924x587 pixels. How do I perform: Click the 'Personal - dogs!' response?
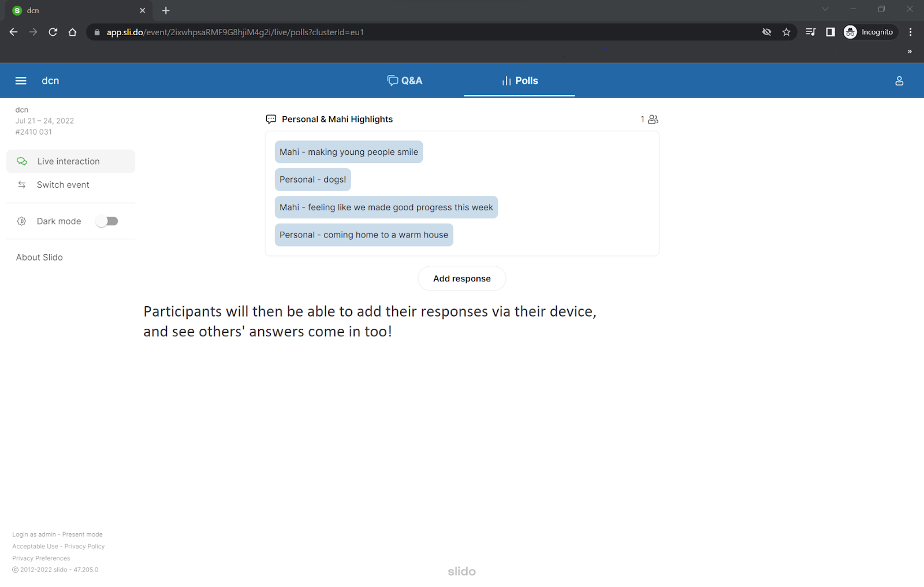tap(313, 180)
